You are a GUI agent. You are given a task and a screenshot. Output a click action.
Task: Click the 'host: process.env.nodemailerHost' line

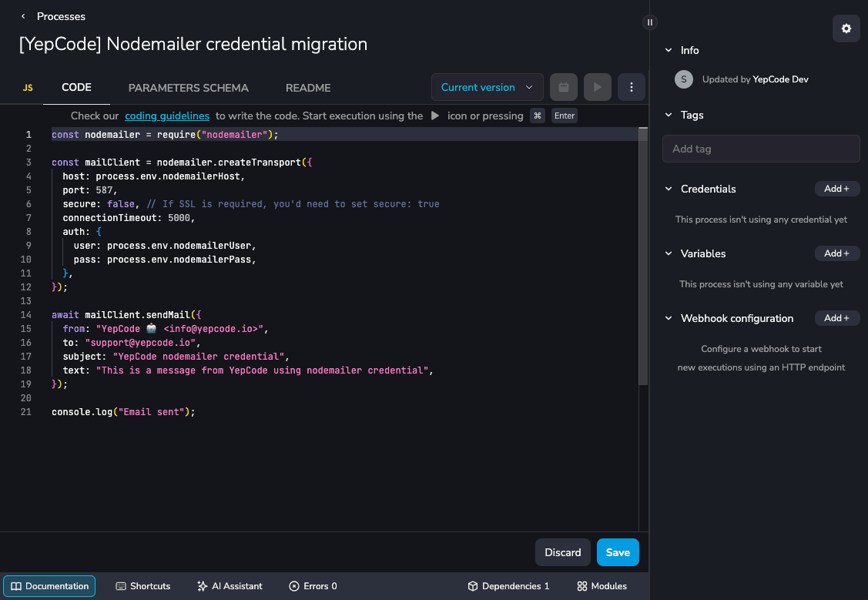click(154, 176)
